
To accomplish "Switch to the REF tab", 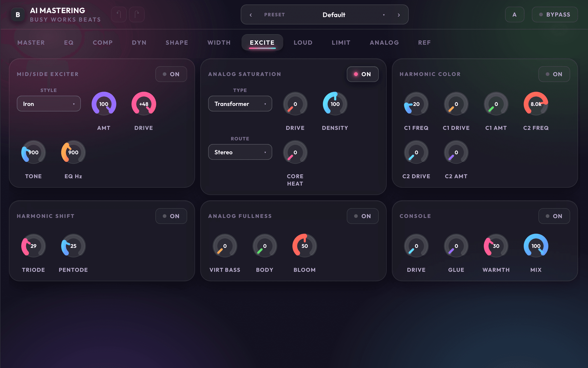I will pos(424,43).
